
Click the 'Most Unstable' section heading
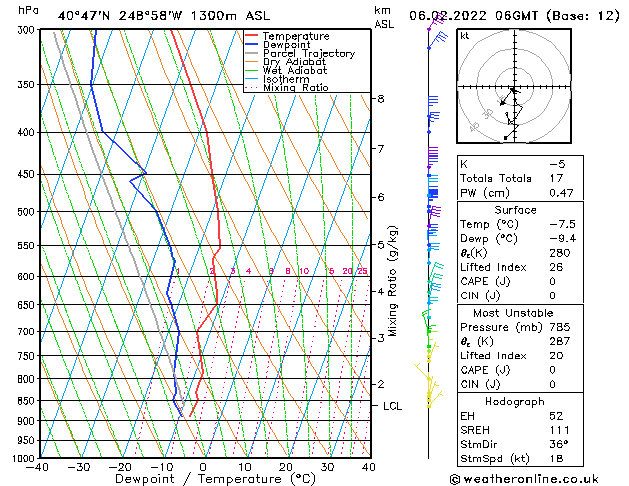pos(513,313)
